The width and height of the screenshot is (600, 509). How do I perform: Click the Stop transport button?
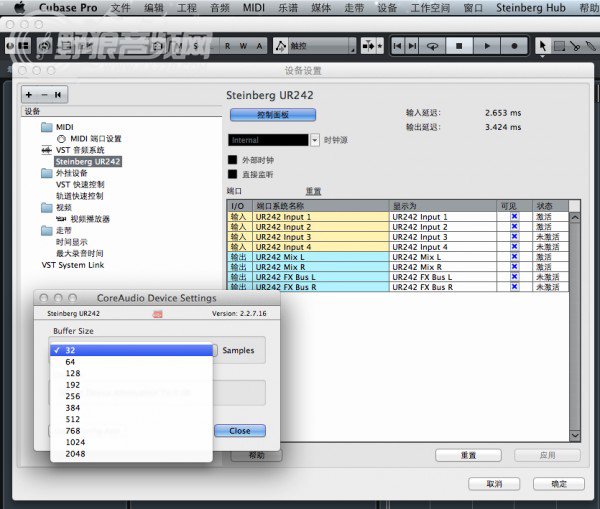(x=459, y=46)
